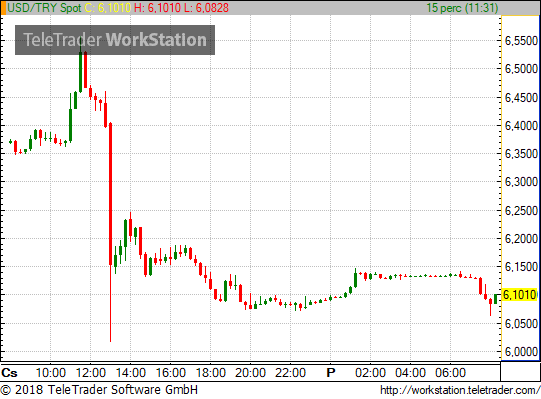Click the 6,0000 price axis label
541x399 pixels.
tap(521, 352)
